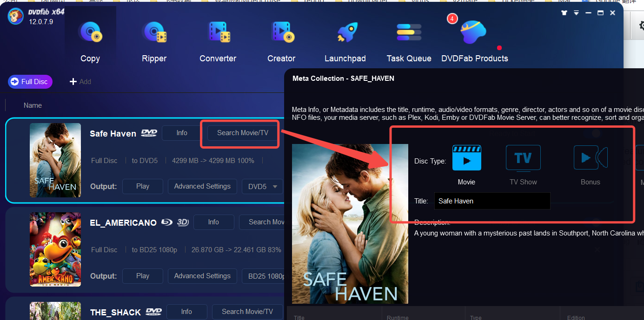Open Info for Safe Haven
The image size is (644, 320).
pos(182,133)
